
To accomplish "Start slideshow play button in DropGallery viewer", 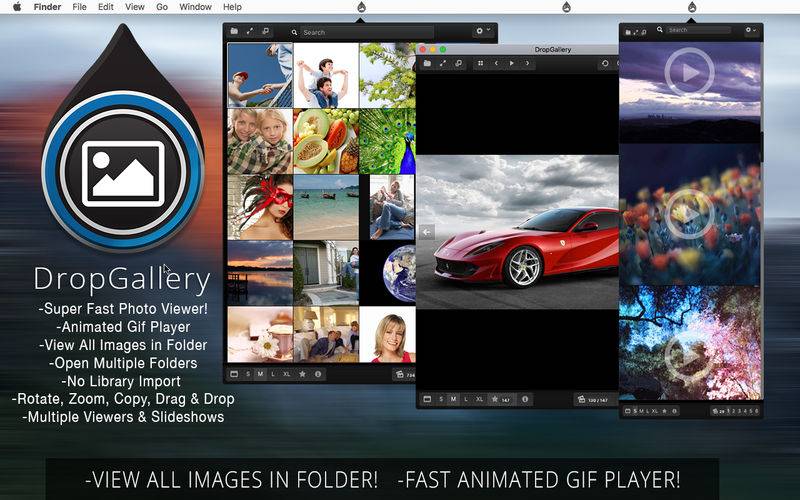I will (512, 63).
